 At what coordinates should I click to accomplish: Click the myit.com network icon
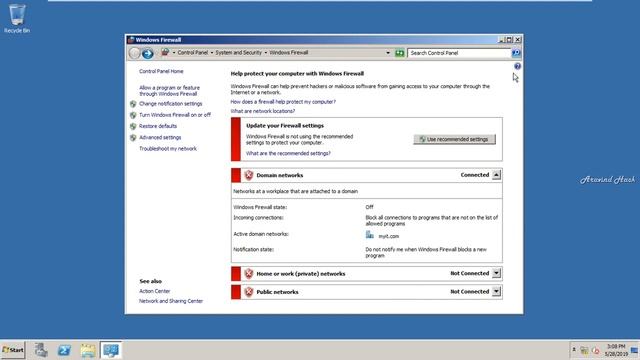click(x=369, y=235)
